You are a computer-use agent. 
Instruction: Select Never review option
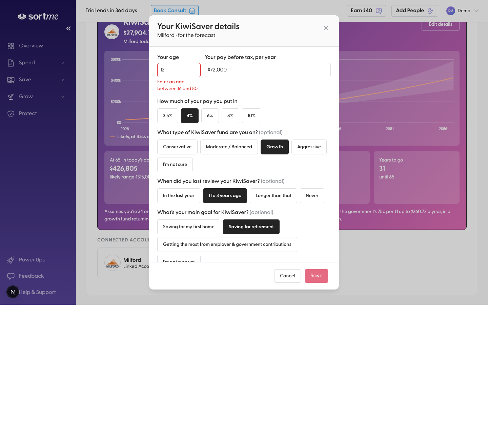(312, 196)
